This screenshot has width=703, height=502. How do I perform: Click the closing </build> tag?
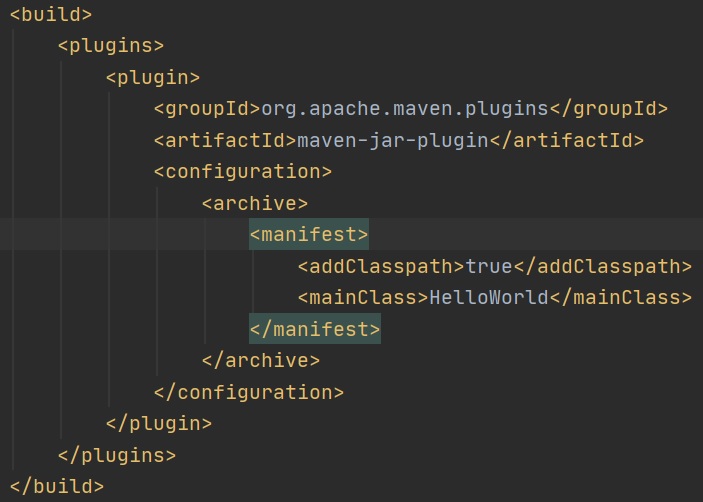coord(57,486)
